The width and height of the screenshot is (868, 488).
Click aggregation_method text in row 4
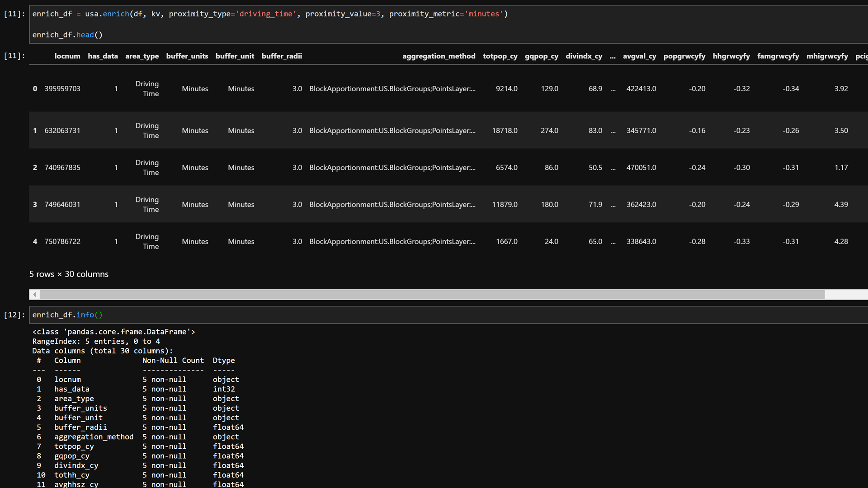click(x=392, y=242)
